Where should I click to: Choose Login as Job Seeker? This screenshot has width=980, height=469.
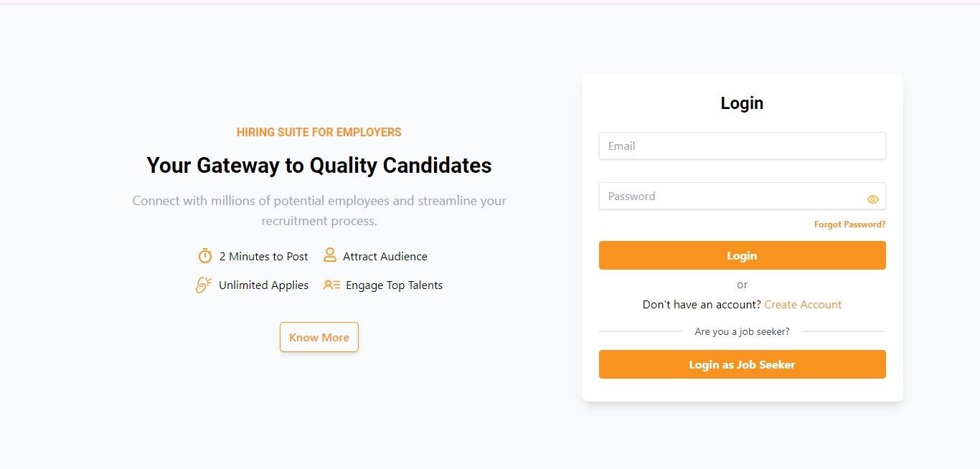click(x=742, y=364)
